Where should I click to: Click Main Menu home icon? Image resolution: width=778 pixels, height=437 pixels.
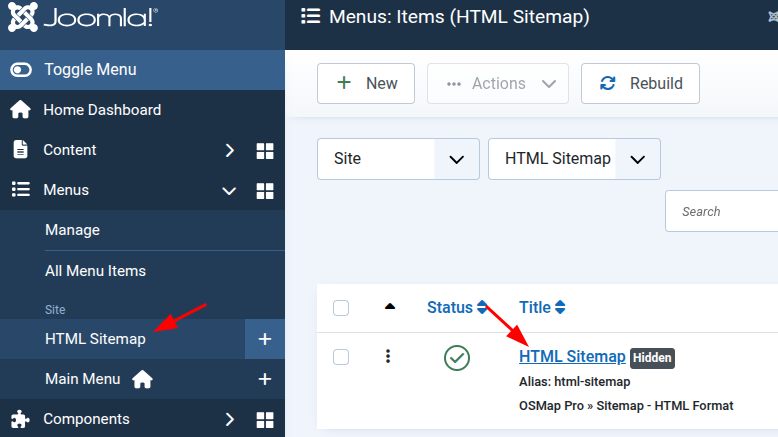click(142, 379)
